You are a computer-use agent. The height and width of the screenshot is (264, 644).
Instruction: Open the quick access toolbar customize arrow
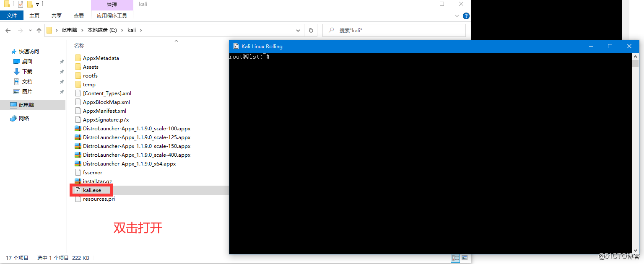[38, 5]
